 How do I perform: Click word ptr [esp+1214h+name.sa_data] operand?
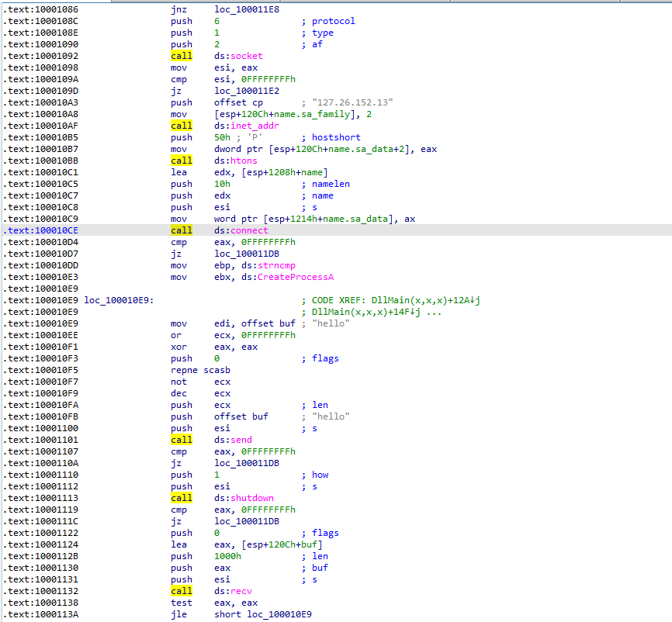pos(304,219)
